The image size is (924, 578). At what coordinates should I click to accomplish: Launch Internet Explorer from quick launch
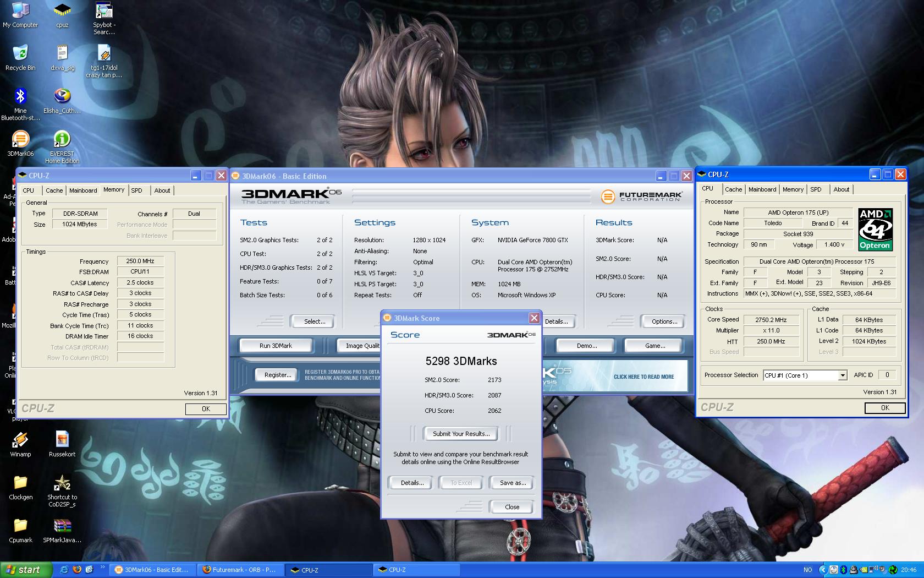coord(64,570)
